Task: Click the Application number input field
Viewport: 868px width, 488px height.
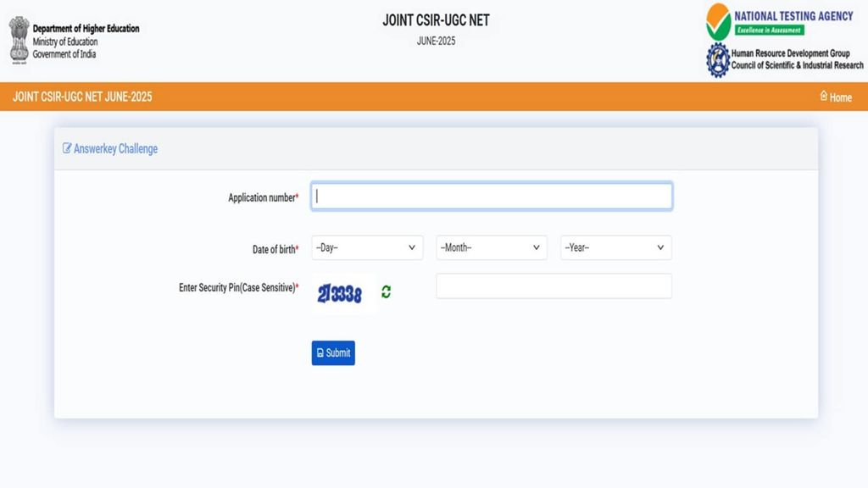Action: (x=492, y=196)
